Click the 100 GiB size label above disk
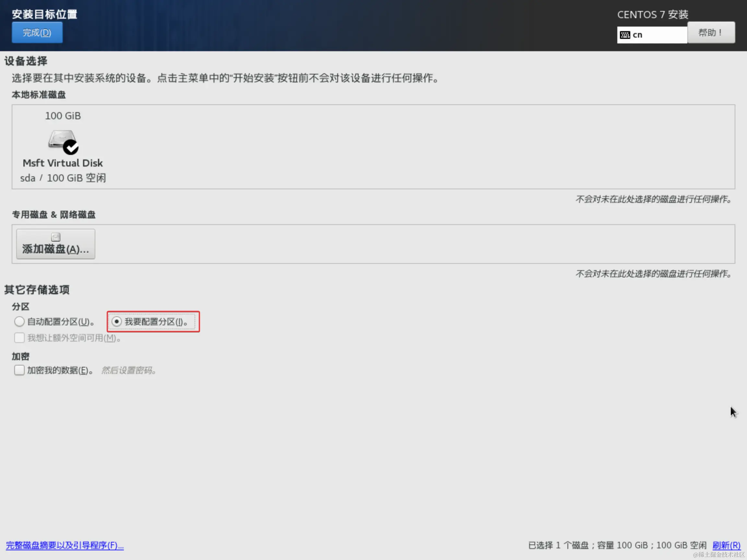The image size is (747, 560). tap(63, 116)
